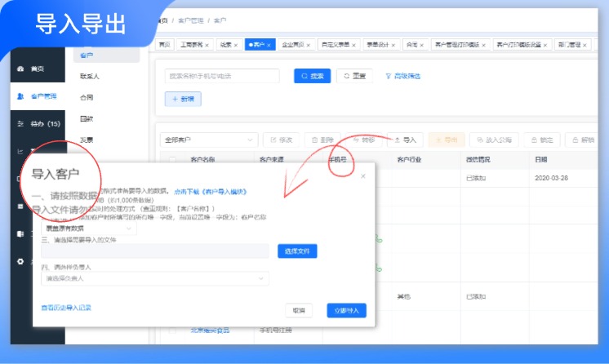Download the 客户导入模块 template link
This screenshot has height=364, width=609.
tap(210, 192)
